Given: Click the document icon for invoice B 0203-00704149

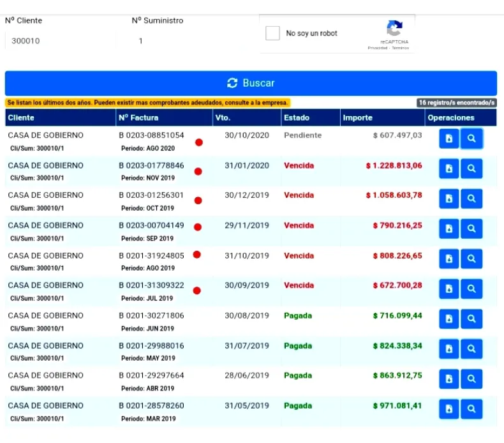Looking at the screenshot, I should (448, 229).
